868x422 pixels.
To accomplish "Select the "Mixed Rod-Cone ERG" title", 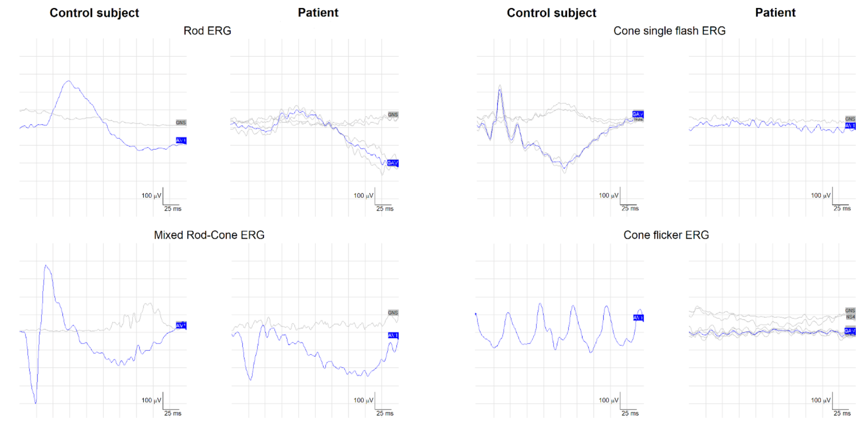I will click(209, 235).
